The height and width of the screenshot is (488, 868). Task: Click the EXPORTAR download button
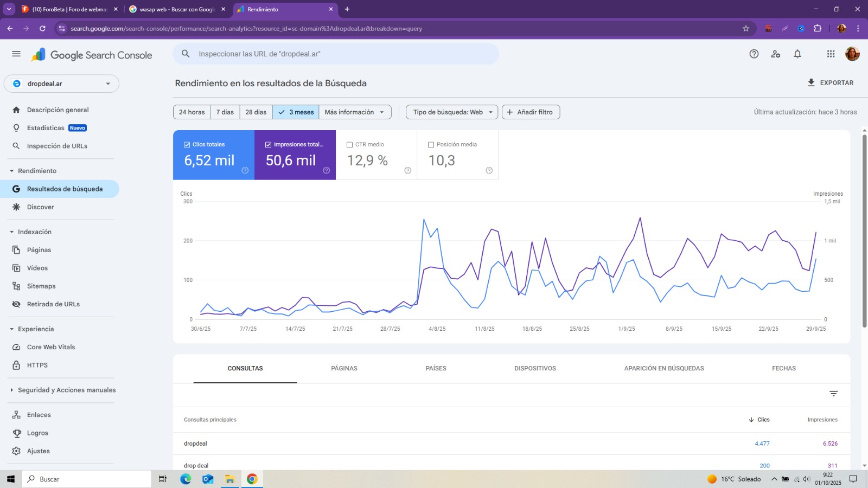point(830,83)
